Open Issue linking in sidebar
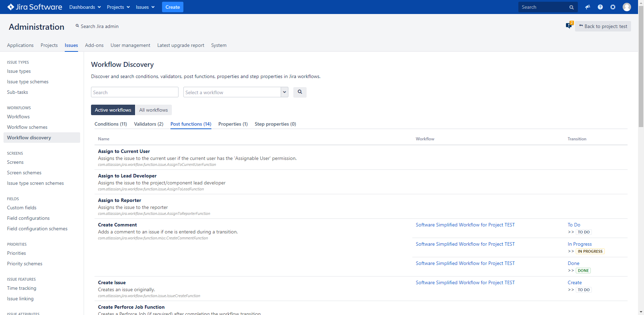 pos(20,299)
